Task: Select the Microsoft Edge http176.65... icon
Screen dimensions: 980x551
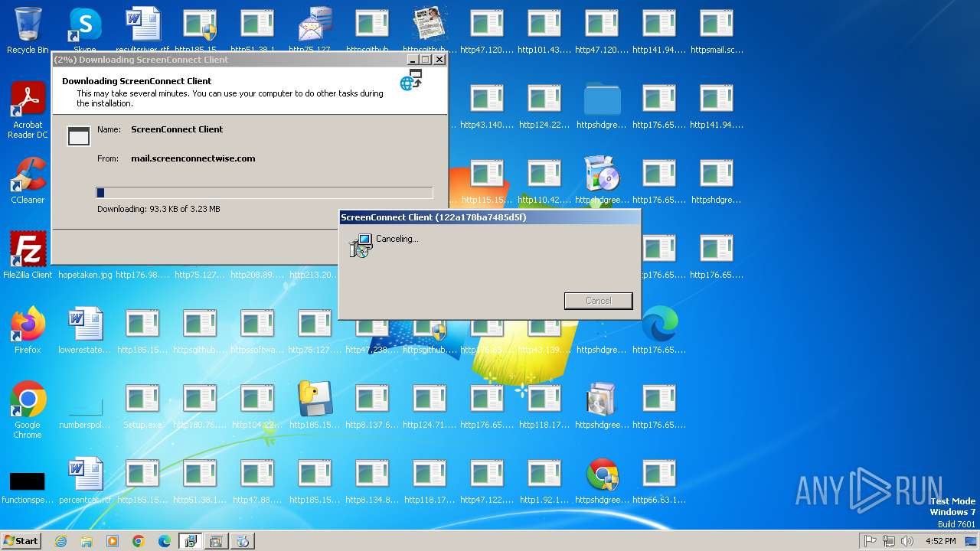Action: pos(659,330)
